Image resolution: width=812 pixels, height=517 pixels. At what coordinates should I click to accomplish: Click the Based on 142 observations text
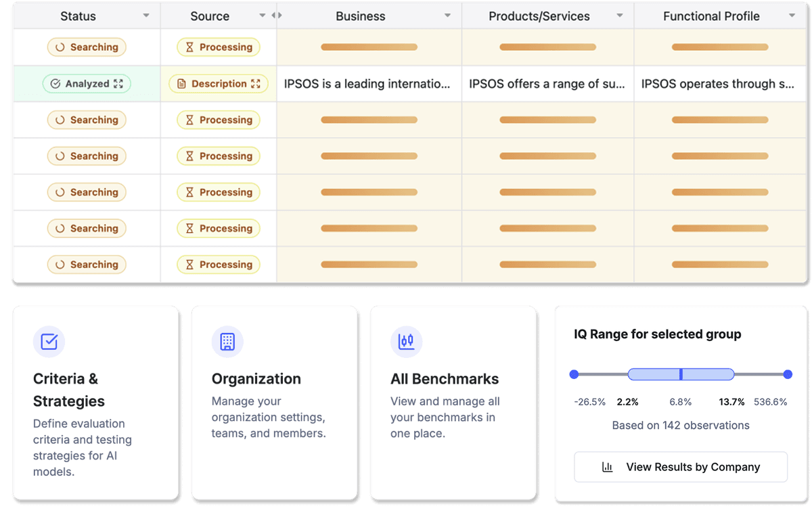[680, 425]
